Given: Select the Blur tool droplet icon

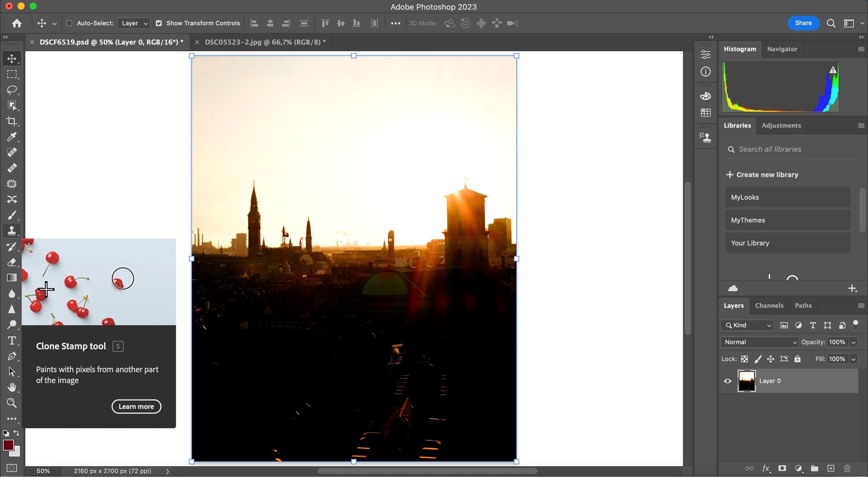Looking at the screenshot, I should (12, 293).
